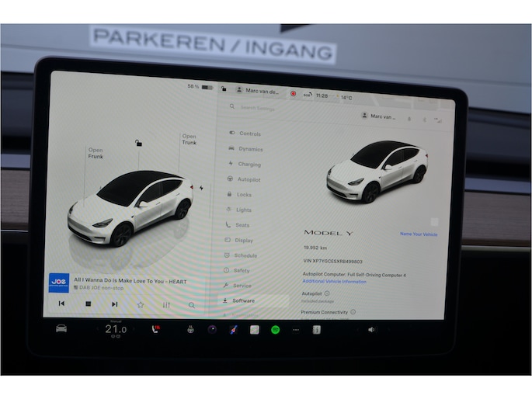This screenshot has height=399, width=532.
Task: Select the Autopilot menu item
Action: 249,179
